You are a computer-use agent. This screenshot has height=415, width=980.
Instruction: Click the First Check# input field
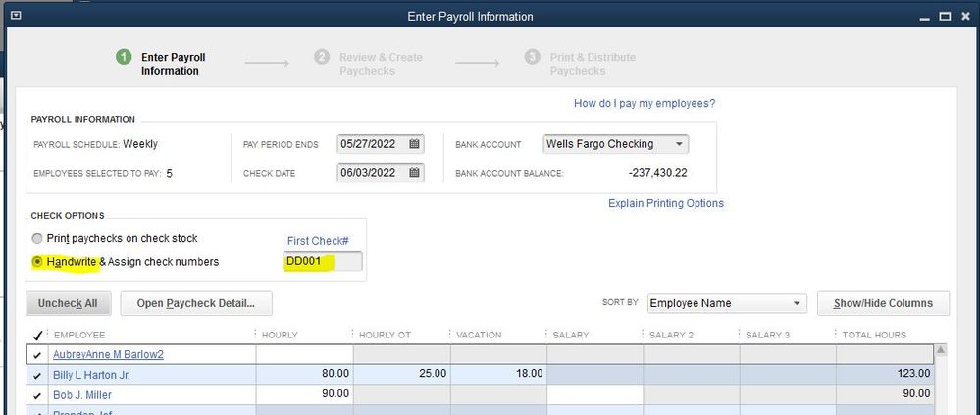click(322, 262)
